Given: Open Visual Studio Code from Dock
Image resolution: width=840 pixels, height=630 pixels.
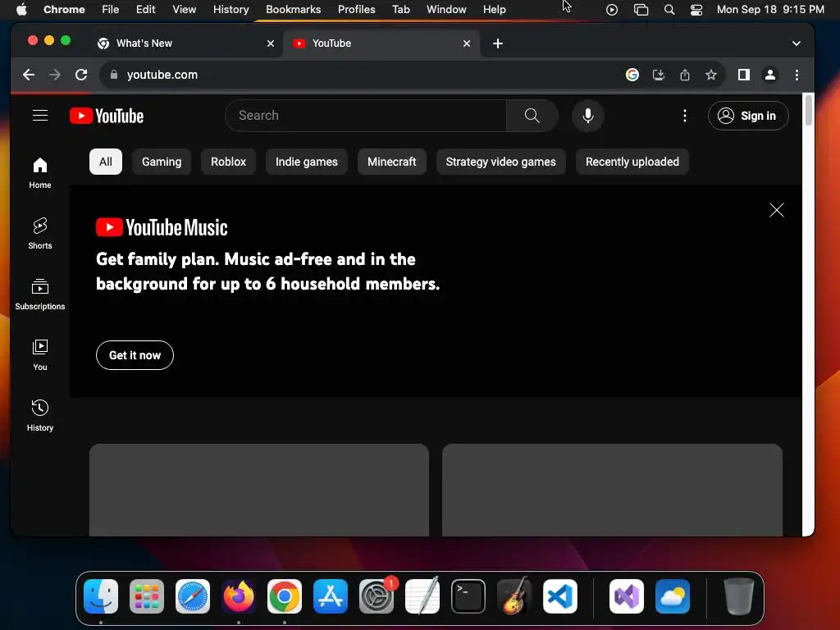Looking at the screenshot, I should pyautogui.click(x=559, y=596).
